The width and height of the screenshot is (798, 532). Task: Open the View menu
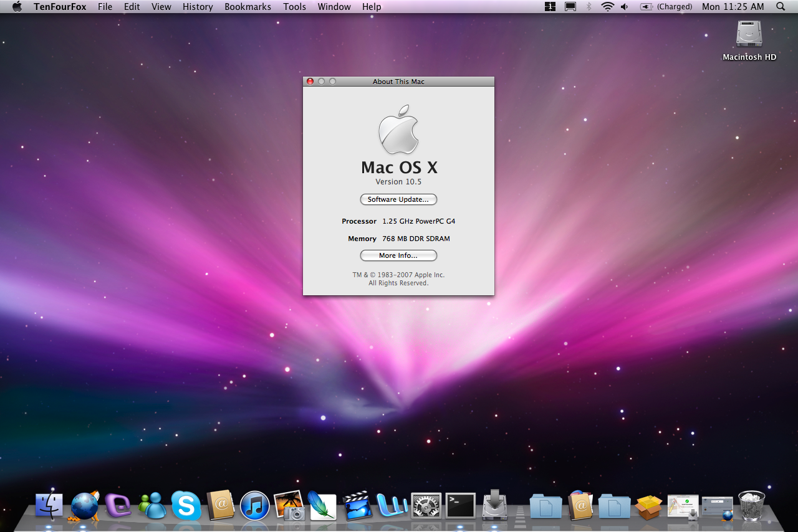(x=161, y=6)
